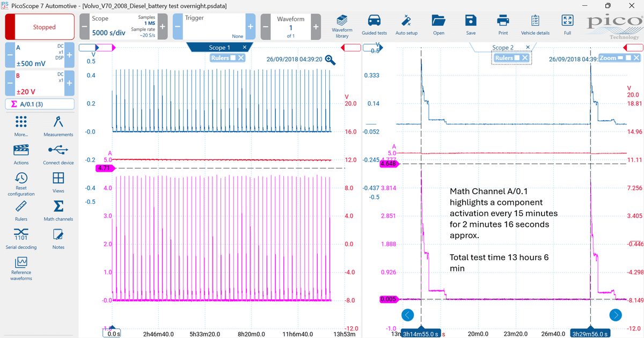
Task: Decrease the Trigger setting
Action: click(x=177, y=26)
